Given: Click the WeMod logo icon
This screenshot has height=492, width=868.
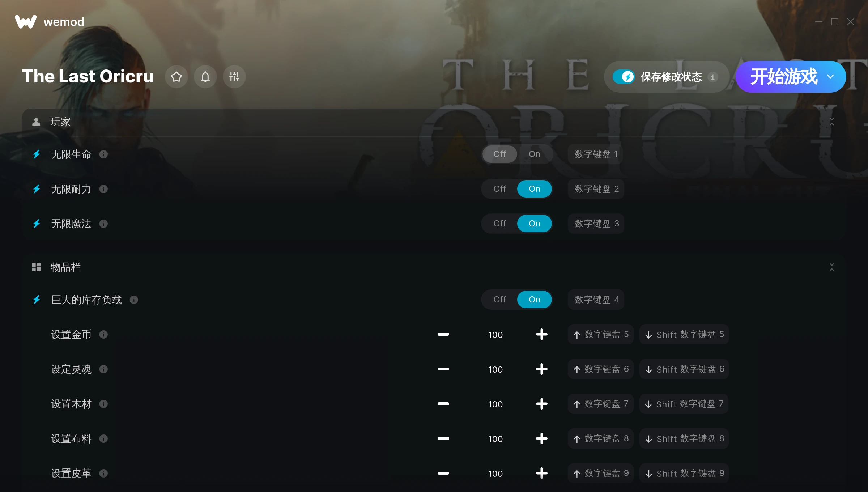Looking at the screenshot, I should pos(26,22).
